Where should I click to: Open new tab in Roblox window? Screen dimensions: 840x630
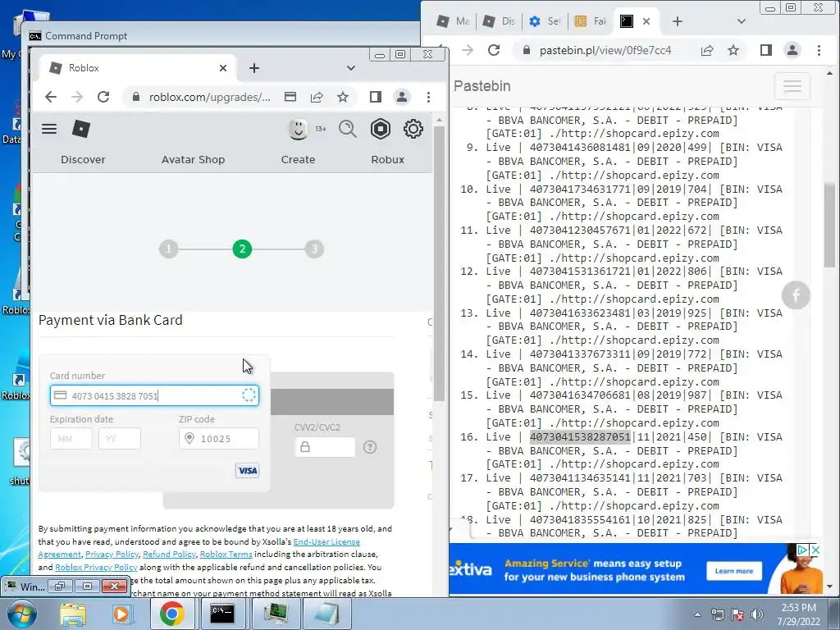point(254,68)
